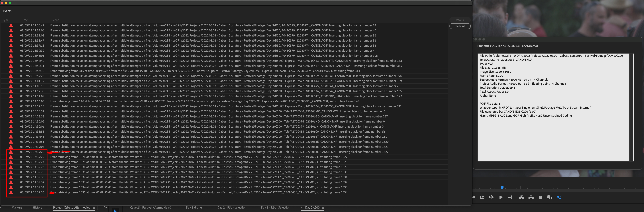Click Play In to Out icon
Viewport: 644px width, 212px height.
(492, 197)
